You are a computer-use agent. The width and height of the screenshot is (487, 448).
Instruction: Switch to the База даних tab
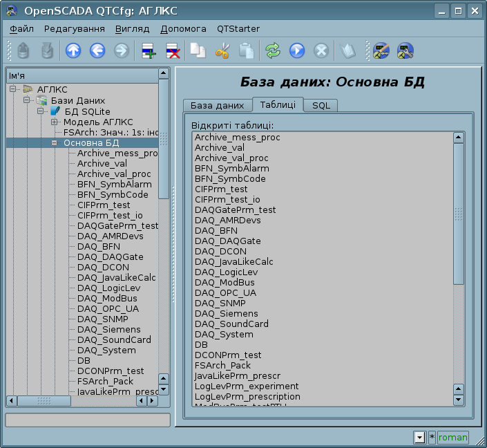pyautogui.click(x=217, y=105)
